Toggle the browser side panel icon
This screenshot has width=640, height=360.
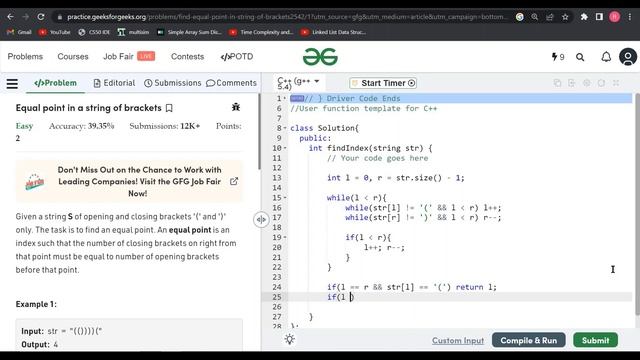click(599, 17)
